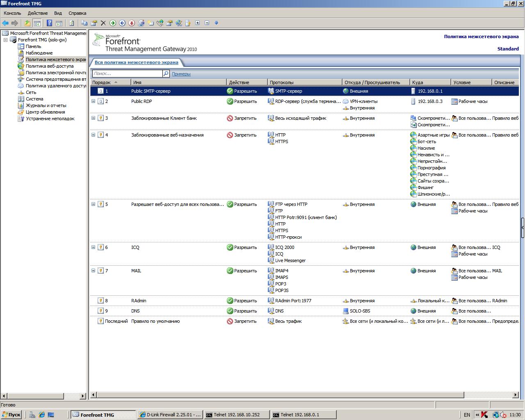The width and height of the screenshot is (525, 420).
Task: Click the blue Back arrow in toolbar
Action: pos(5,23)
